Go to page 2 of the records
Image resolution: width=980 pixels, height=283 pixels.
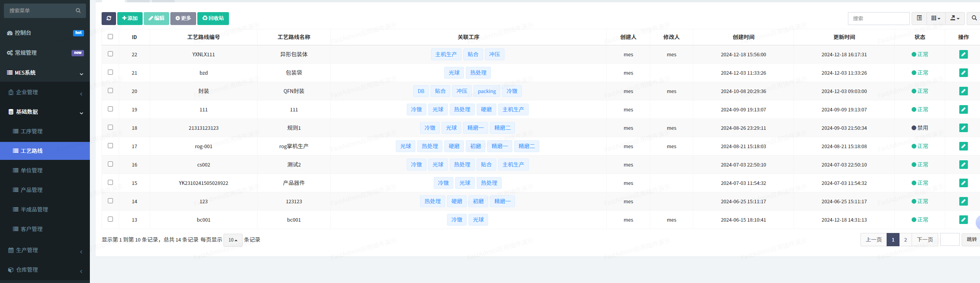point(905,240)
